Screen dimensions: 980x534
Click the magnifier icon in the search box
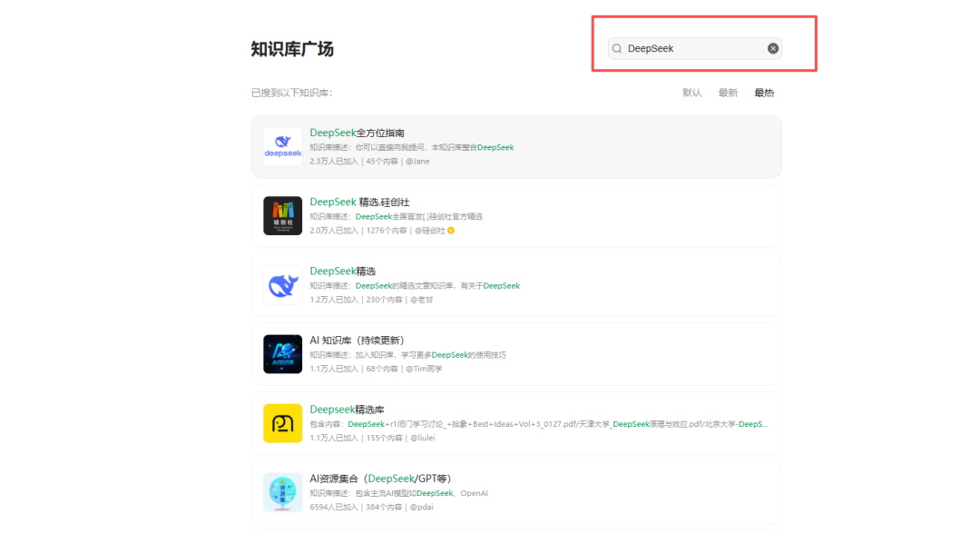coord(616,48)
